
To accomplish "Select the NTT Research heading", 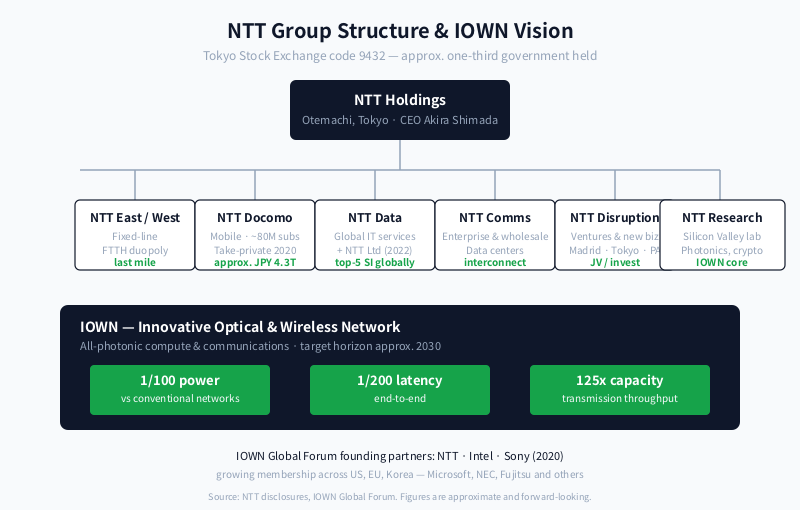I will pyautogui.click(x=722, y=218).
